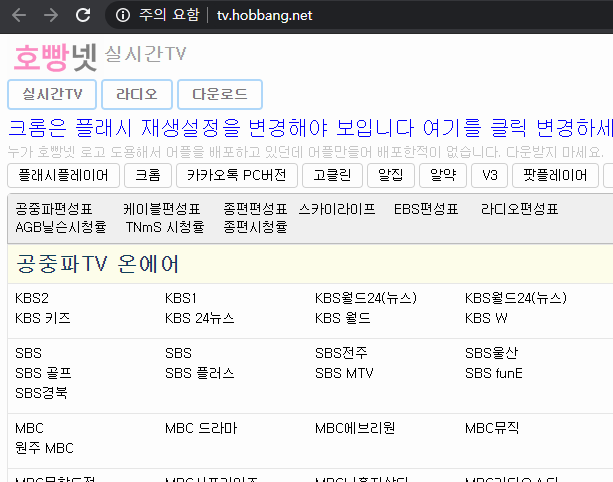Select the SBS경북 channel

(41, 393)
